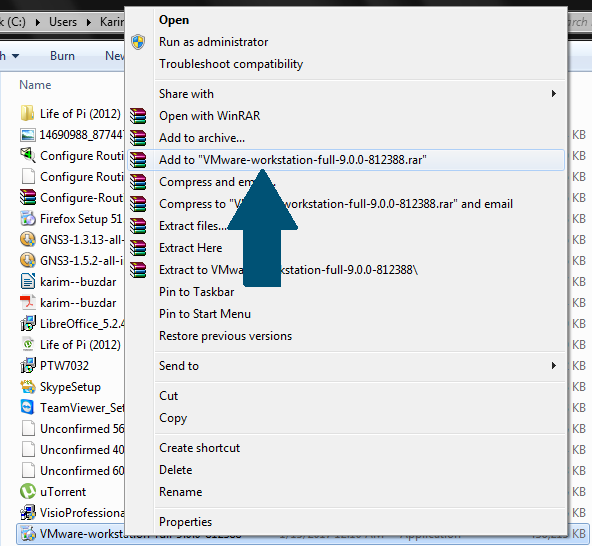
Task: Expand the Send to submenu arrow
Action: point(553,366)
